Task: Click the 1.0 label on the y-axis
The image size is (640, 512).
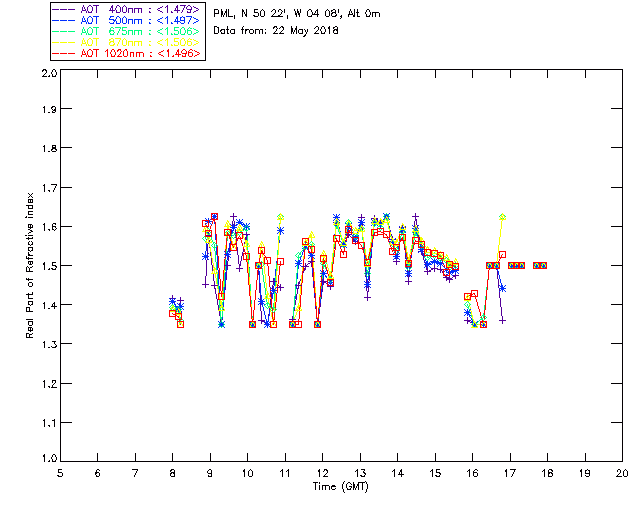Action: (49, 458)
